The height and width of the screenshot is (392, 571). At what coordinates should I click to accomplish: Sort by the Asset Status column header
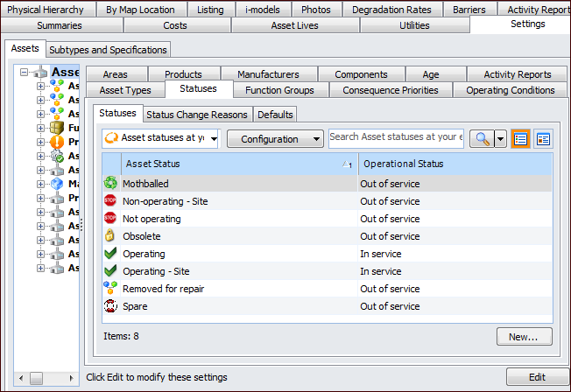point(228,164)
